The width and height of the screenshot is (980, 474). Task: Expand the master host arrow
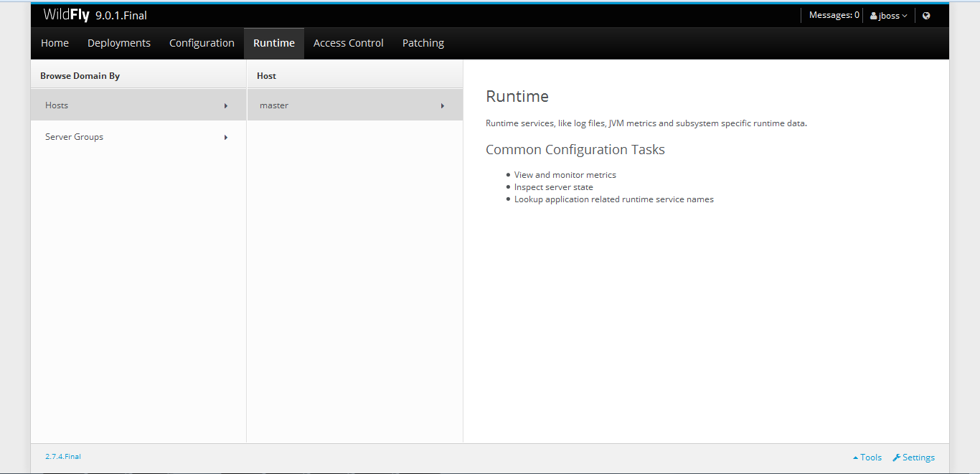point(443,105)
